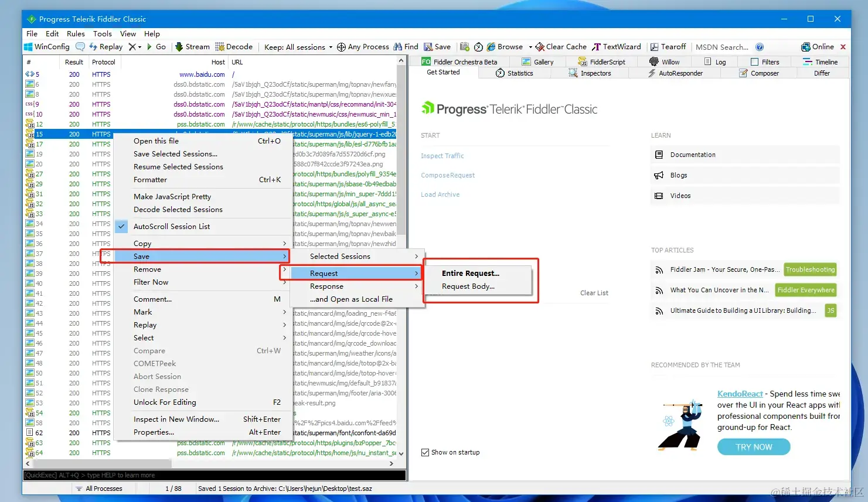868x502 pixels.
Task: Click the MSDN Search field
Action: pos(722,47)
